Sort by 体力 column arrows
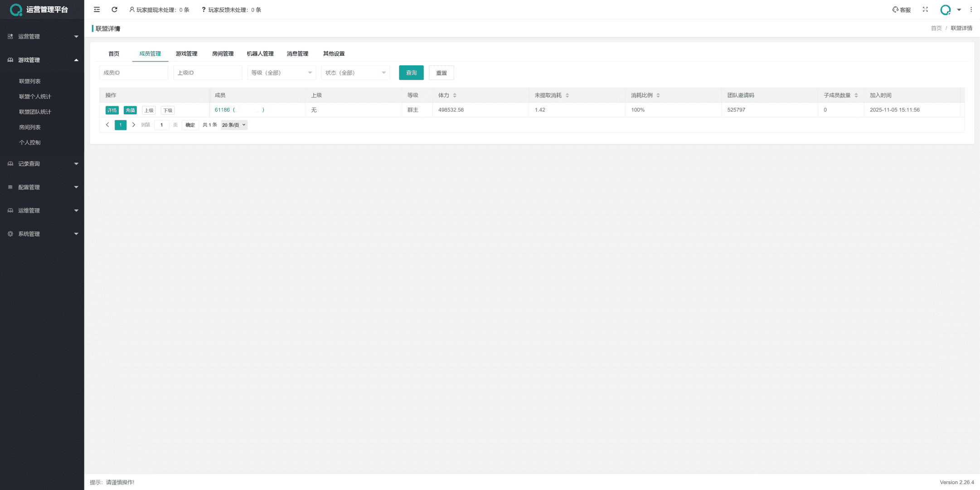 pyautogui.click(x=455, y=95)
